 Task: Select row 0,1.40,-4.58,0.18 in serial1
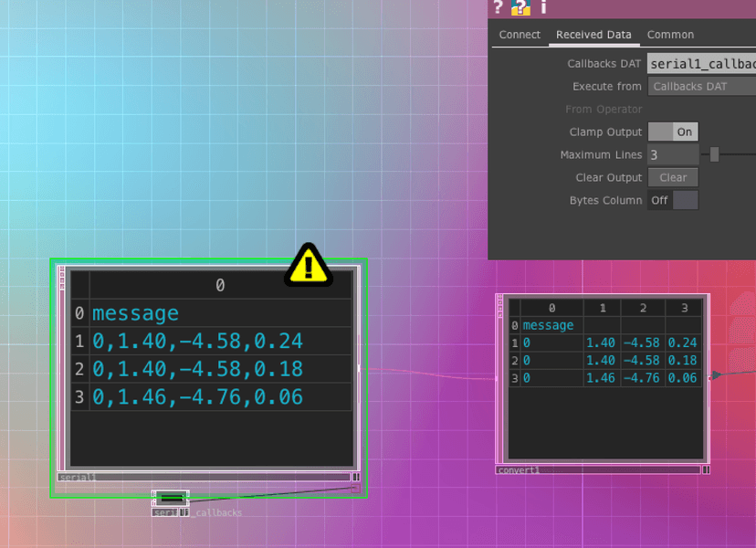pyautogui.click(x=220, y=369)
